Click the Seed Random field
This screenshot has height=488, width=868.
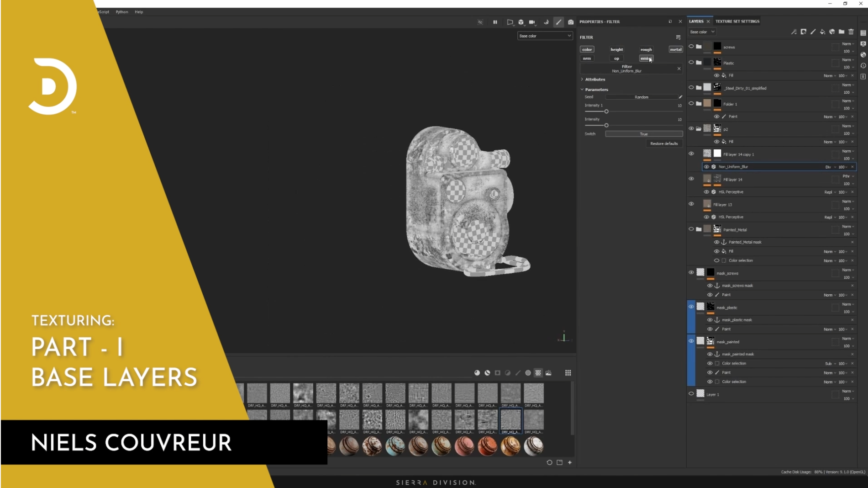coord(641,97)
